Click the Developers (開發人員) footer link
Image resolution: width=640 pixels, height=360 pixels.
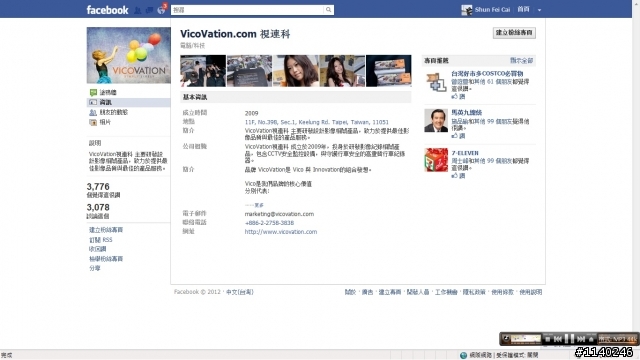pyautogui.click(x=418, y=292)
